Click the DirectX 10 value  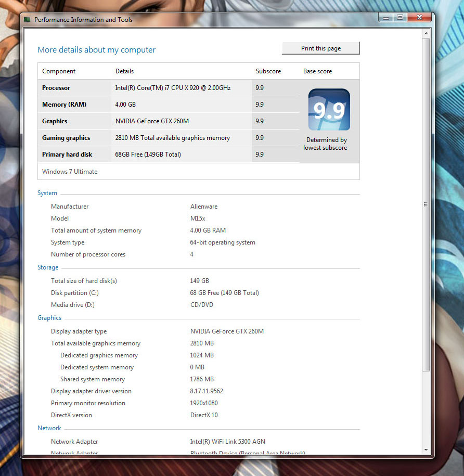pos(204,415)
